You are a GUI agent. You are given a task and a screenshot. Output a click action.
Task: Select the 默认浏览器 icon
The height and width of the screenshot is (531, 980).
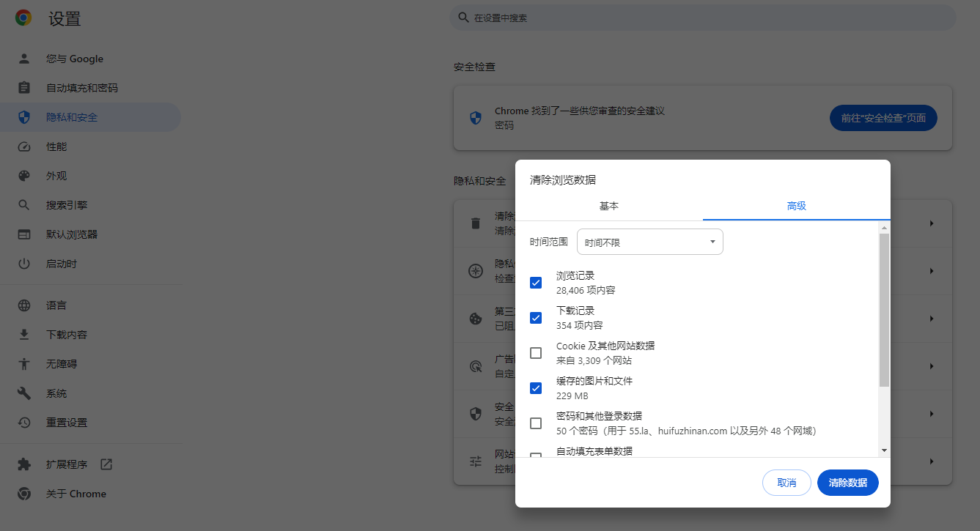click(x=24, y=234)
